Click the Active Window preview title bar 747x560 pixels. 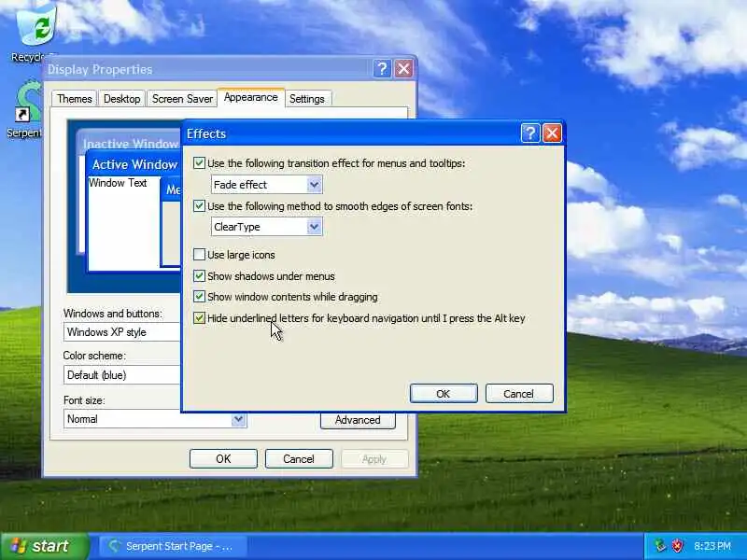tap(134, 164)
